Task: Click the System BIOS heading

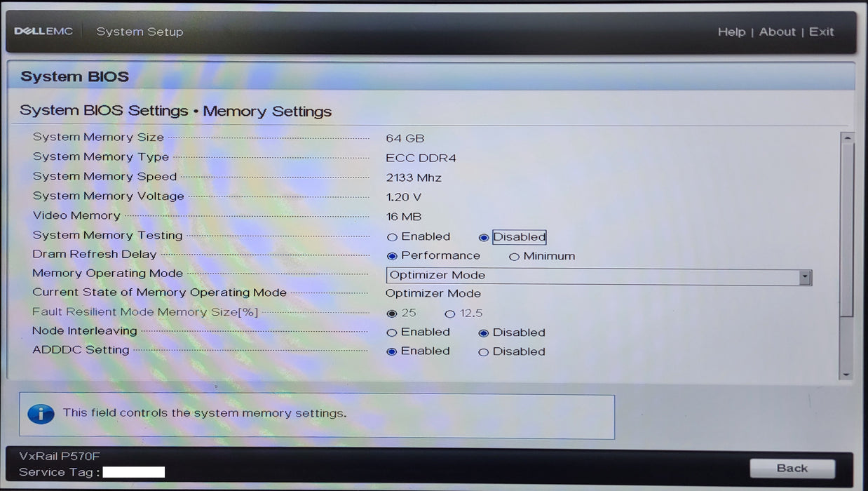Action: coord(74,76)
